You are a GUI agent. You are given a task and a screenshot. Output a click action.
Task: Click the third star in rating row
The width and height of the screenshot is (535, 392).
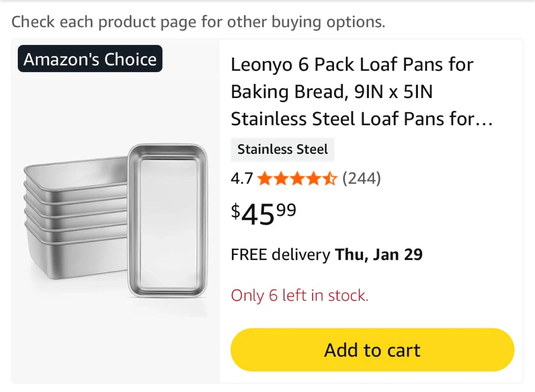(x=297, y=179)
